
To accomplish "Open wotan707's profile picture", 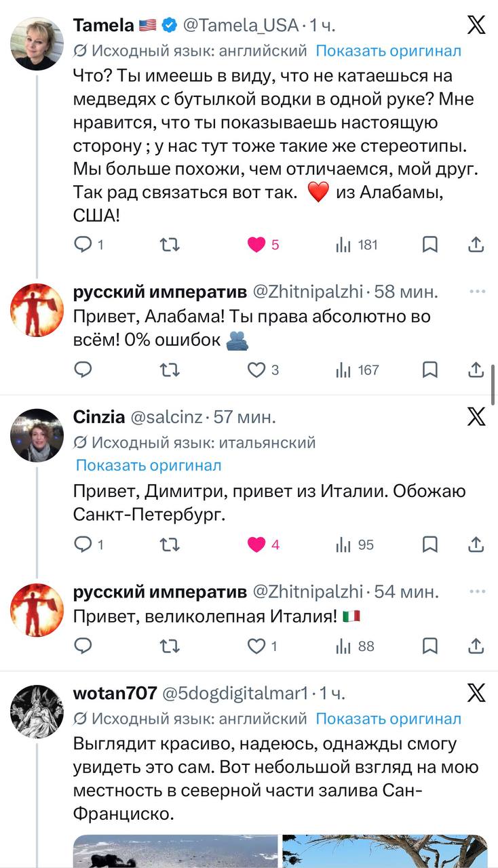I will [x=37, y=711].
